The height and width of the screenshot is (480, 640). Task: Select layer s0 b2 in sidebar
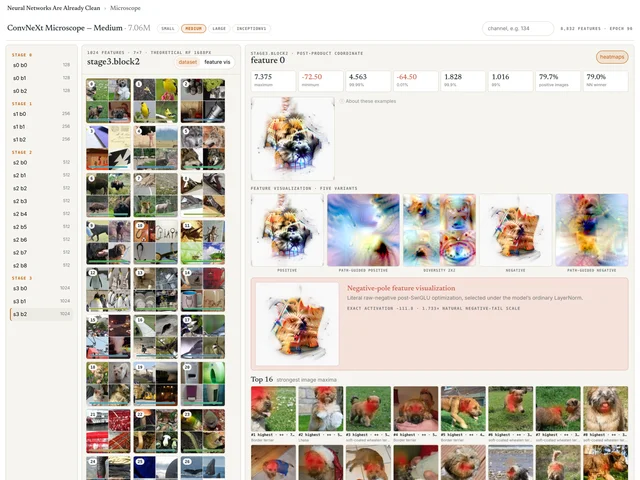[41, 91]
